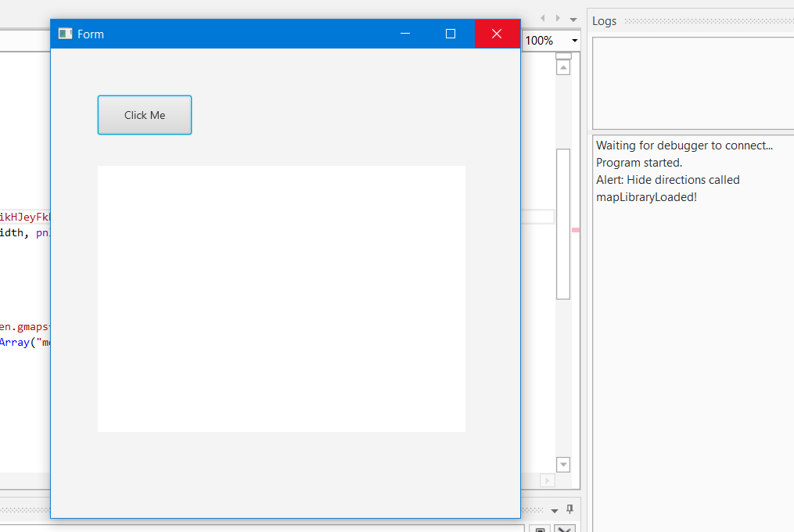
Task: Select the "Program started." log line
Action: pos(639,163)
